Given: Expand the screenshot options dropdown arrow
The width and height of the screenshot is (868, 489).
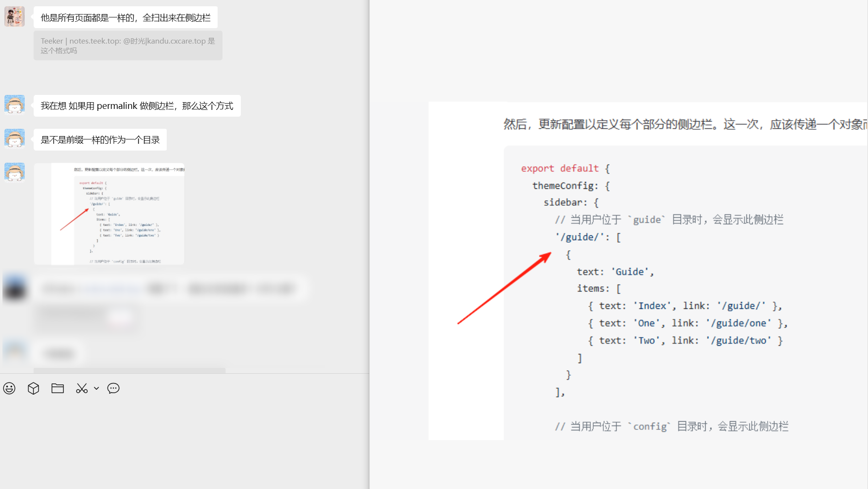Looking at the screenshot, I should [x=96, y=388].
